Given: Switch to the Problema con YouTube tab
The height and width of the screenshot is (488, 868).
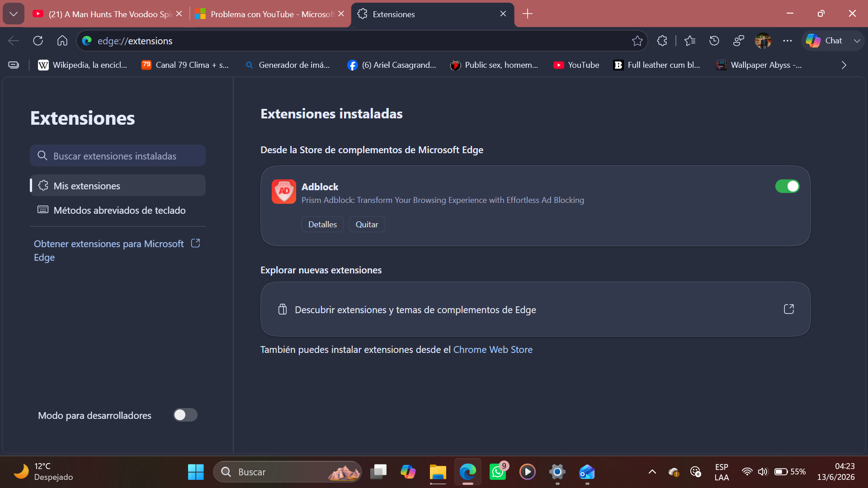Looking at the screenshot, I should tap(269, 14).
